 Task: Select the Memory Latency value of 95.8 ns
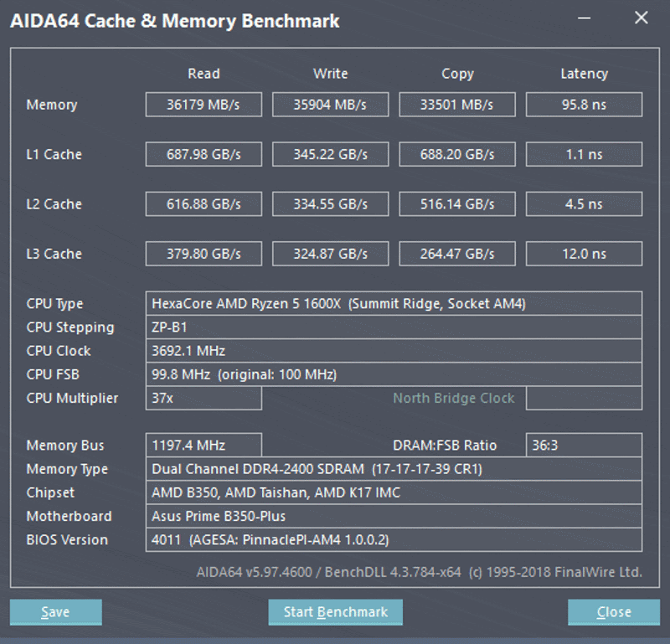[583, 104]
